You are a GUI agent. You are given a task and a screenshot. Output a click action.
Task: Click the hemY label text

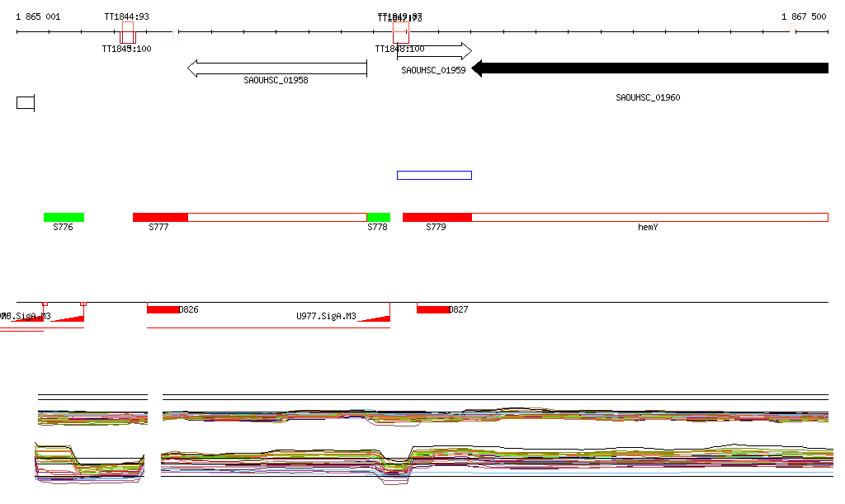pyautogui.click(x=648, y=227)
